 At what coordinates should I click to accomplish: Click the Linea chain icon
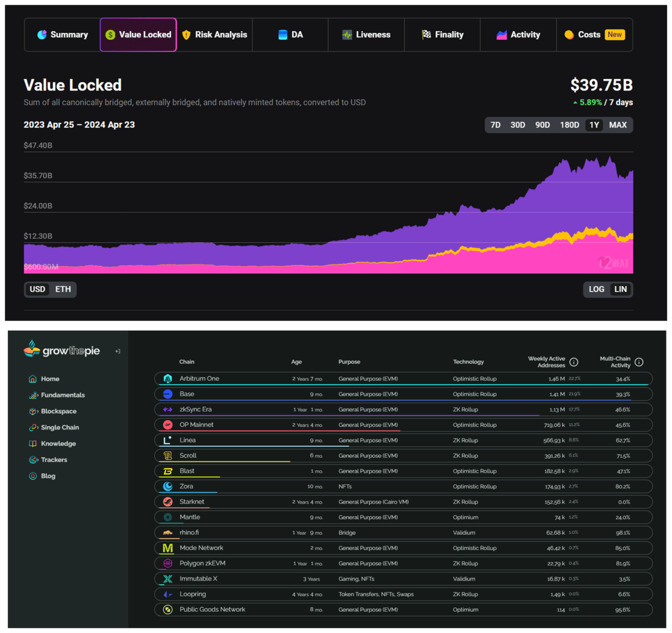[x=168, y=440]
